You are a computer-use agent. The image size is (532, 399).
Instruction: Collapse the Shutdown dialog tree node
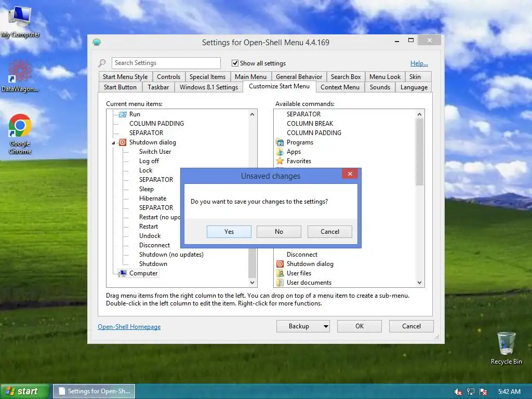click(x=114, y=143)
